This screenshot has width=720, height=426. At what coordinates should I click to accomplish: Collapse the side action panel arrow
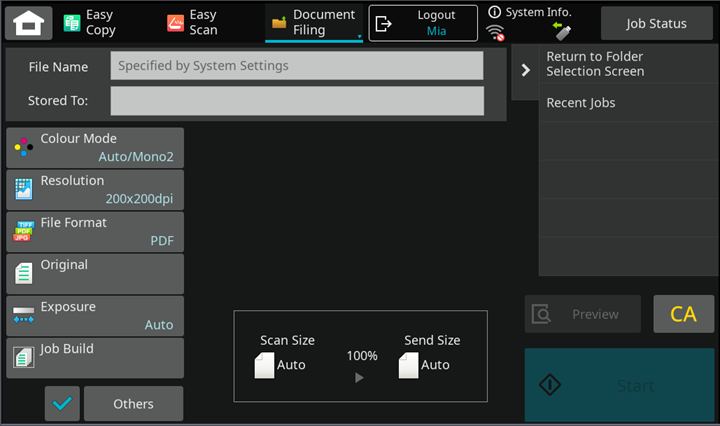[525, 71]
